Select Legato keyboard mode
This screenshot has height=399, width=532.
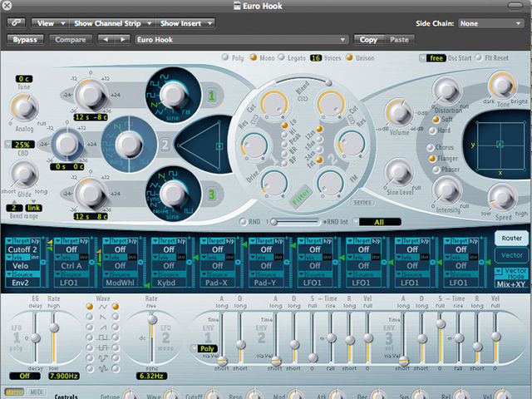(281, 57)
